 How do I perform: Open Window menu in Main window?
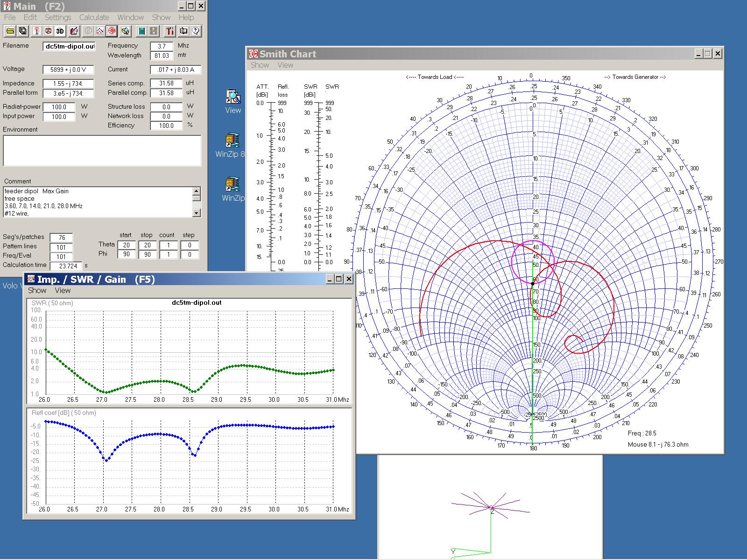click(x=130, y=17)
